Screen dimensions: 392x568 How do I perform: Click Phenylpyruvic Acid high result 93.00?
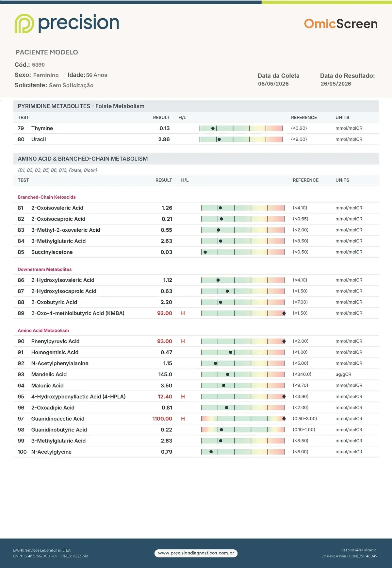[x=165, y=341]
